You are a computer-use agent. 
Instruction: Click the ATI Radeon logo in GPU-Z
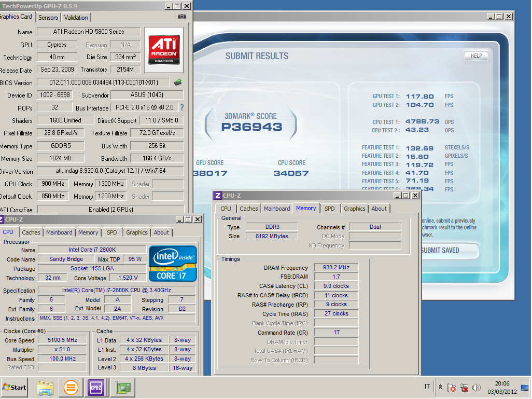click(164, 50)
